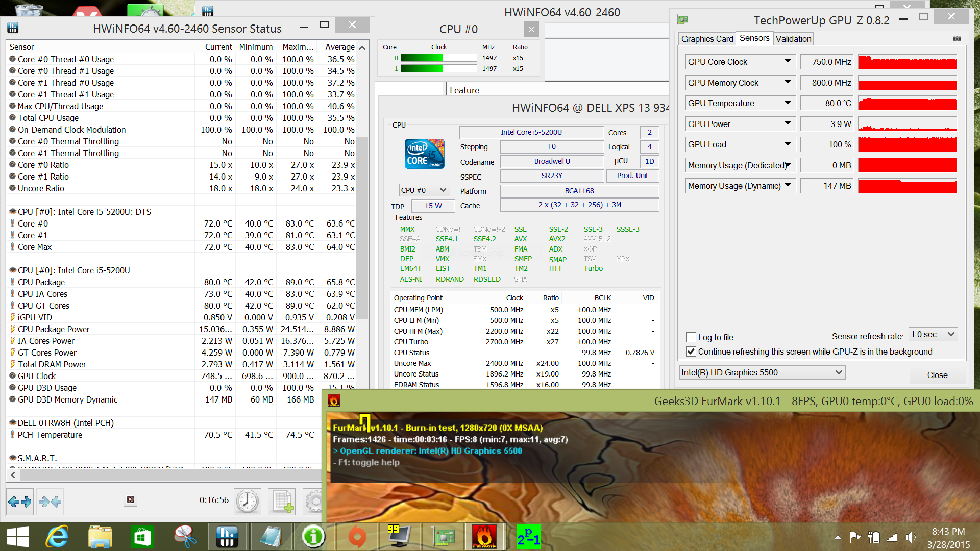Start logging with the sheet-plus icon
The height and width of the screenshot is (551, 980).
(x=282, y=501)
